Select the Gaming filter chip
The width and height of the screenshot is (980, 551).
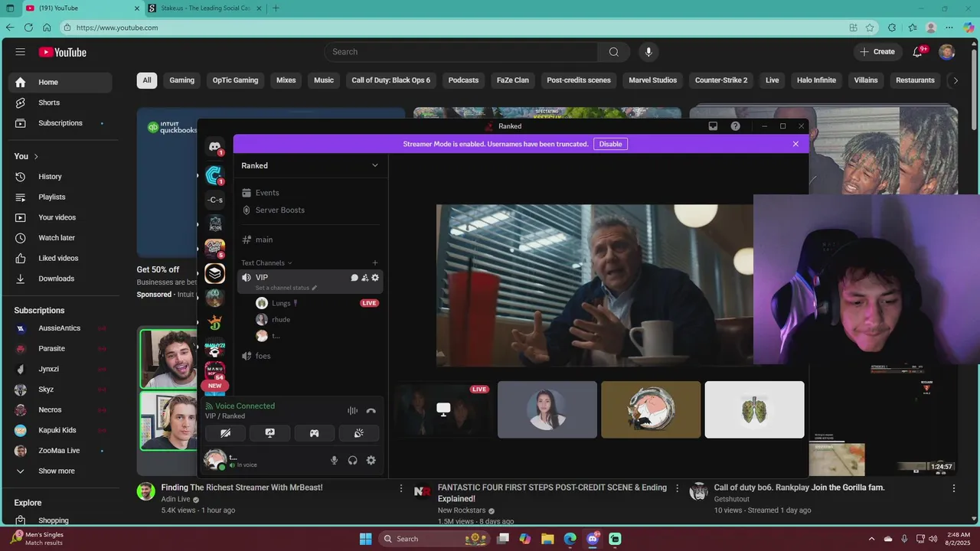(181, 80)
